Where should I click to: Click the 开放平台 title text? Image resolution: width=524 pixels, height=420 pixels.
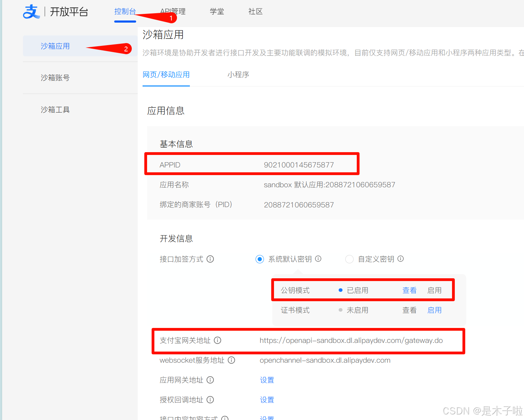pos(69,11)
